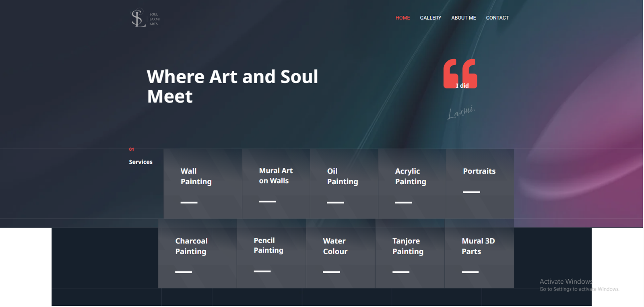Click the red quotation mark icon
The image size is (644, 307).
click(460, 74)
